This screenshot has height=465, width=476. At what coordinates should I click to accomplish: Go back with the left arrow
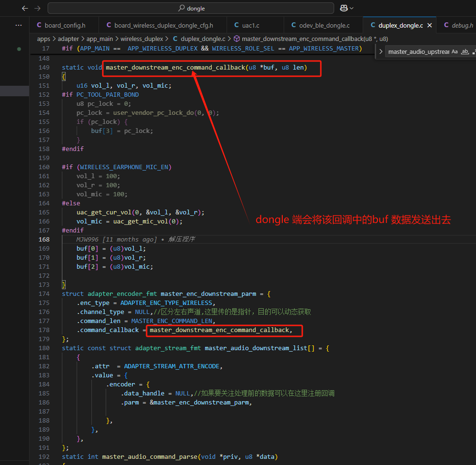point(25,8)
